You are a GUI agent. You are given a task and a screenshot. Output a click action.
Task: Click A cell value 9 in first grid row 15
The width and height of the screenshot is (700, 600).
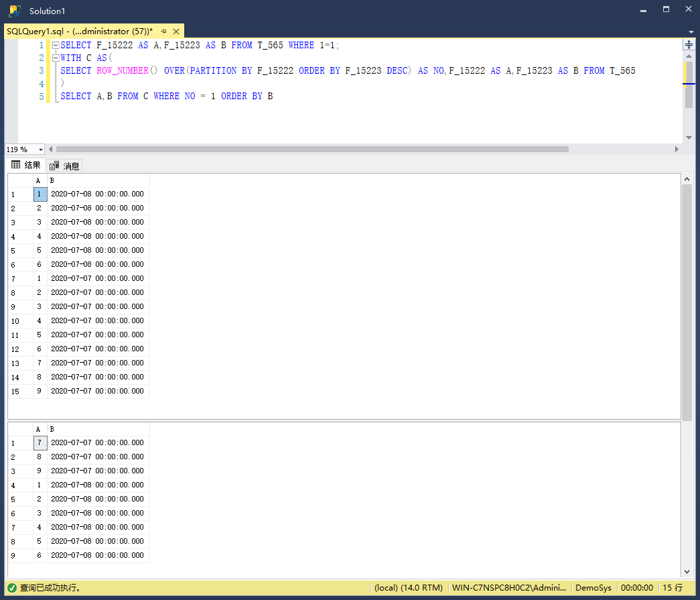[40, 392]
